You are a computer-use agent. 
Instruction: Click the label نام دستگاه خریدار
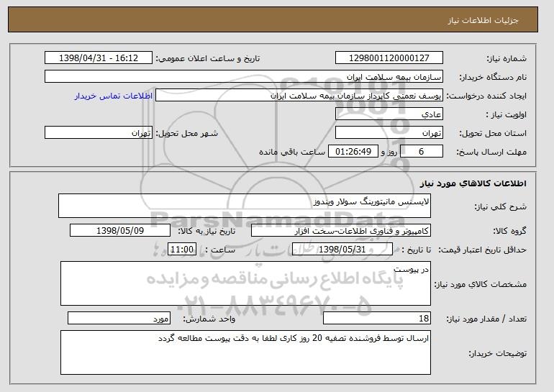click(x=493, y=77)
